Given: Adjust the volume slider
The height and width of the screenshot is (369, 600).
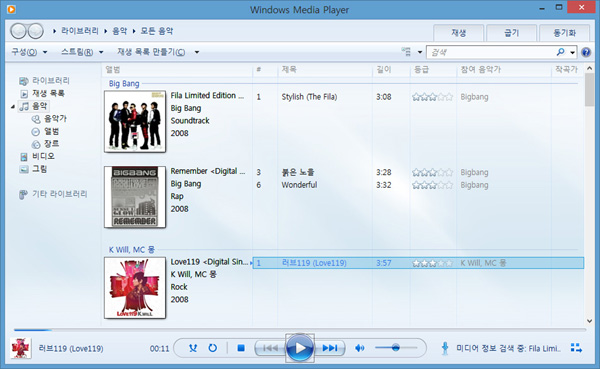Looking at the screenshot, I should (x=396, y=348).
